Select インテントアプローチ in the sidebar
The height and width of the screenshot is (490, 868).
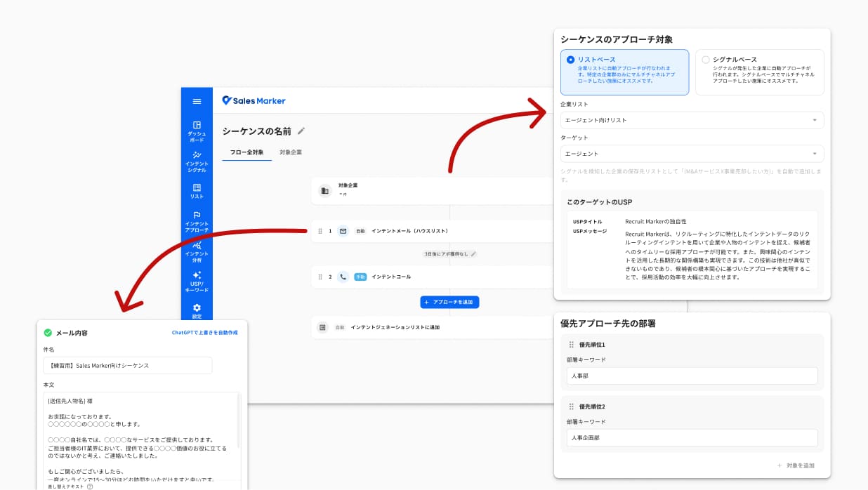pyautogui.click(x=197, y=221)
